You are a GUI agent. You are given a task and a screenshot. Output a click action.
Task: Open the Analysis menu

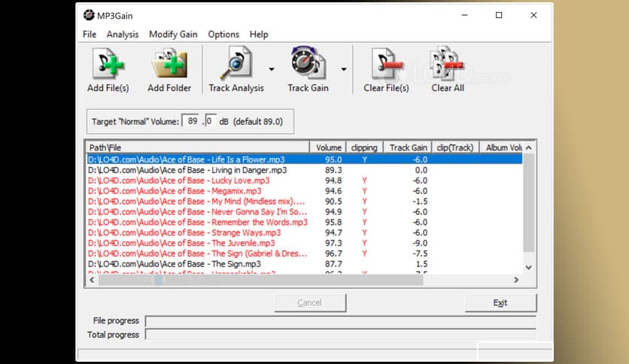click(x=123, y=35)
